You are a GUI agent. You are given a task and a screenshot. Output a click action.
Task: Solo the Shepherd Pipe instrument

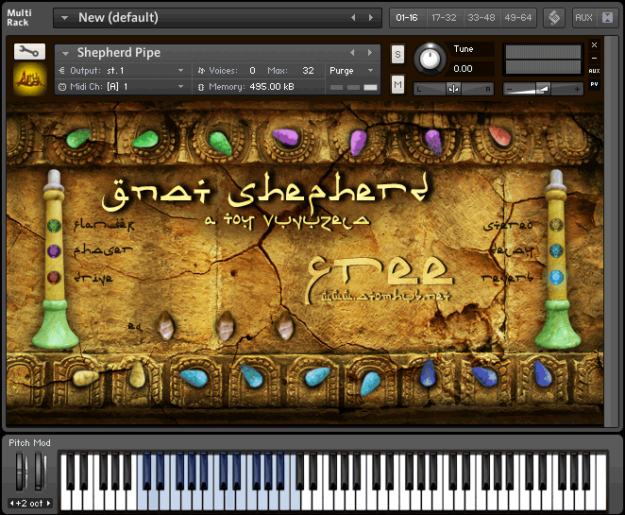click(x=397, y=54)
